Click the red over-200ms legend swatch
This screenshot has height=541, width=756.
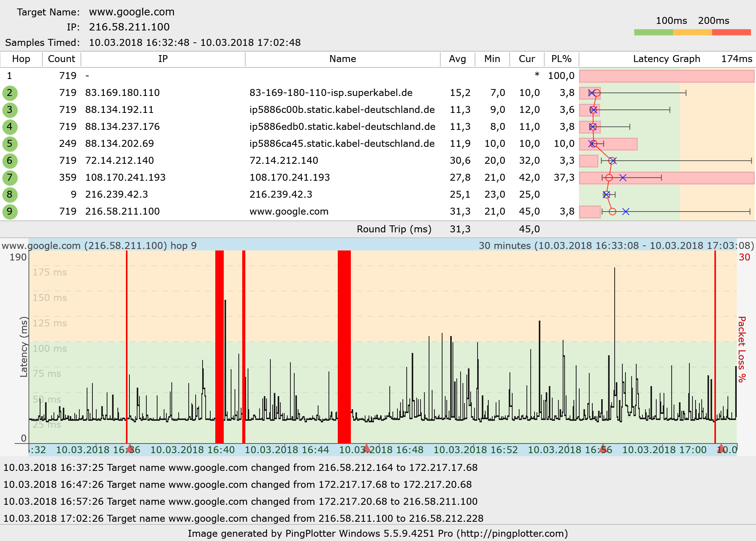[x=731, y=32]
